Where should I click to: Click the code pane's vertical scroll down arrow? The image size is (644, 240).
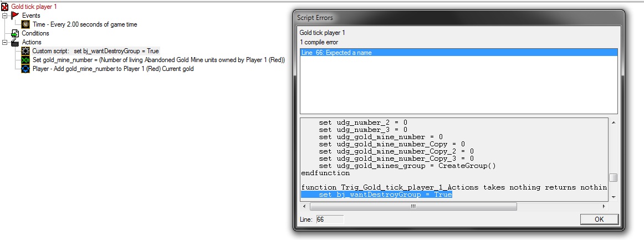[x=613, y=197]
